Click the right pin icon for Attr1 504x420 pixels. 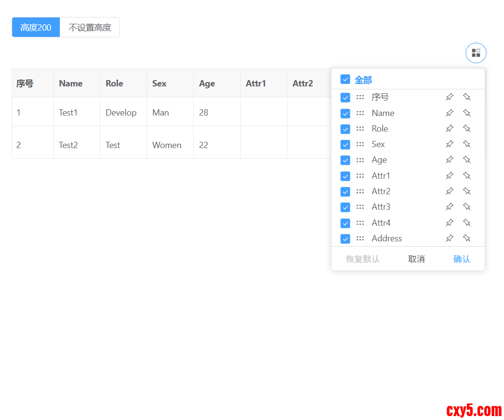tap(467, 176)
